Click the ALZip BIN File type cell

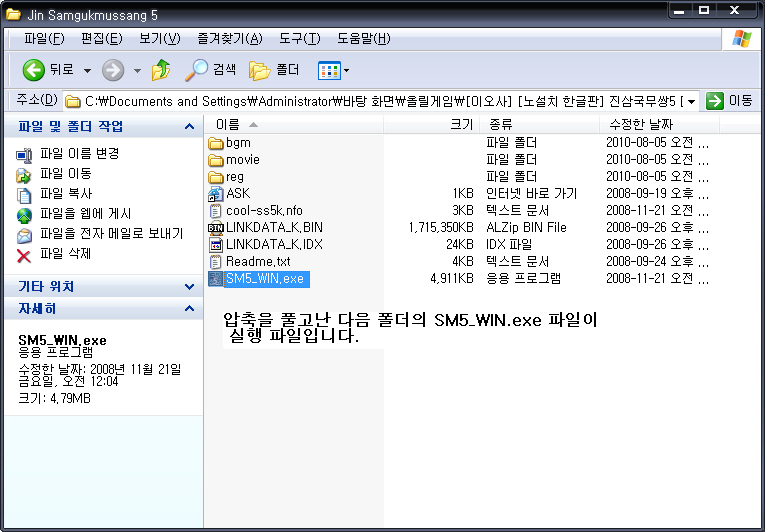tap(526, 228)
